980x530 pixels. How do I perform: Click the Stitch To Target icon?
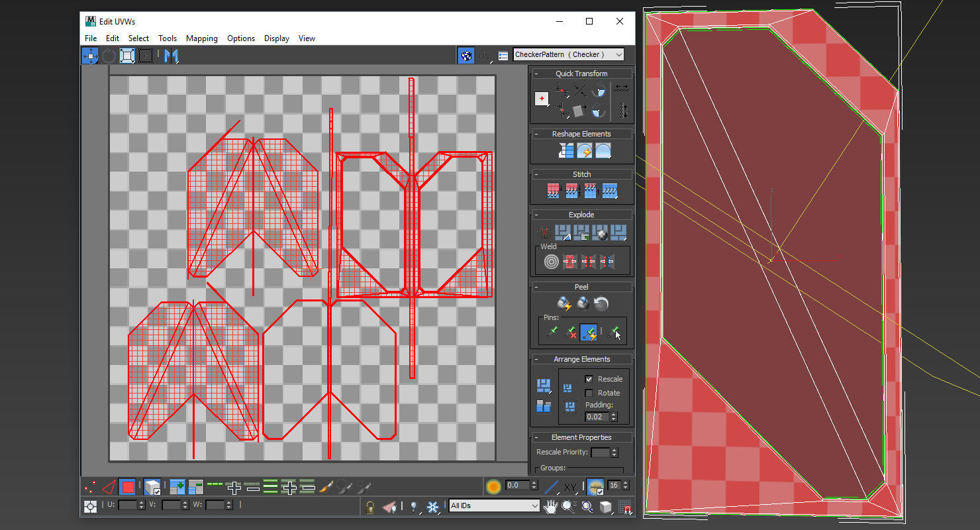554,191
